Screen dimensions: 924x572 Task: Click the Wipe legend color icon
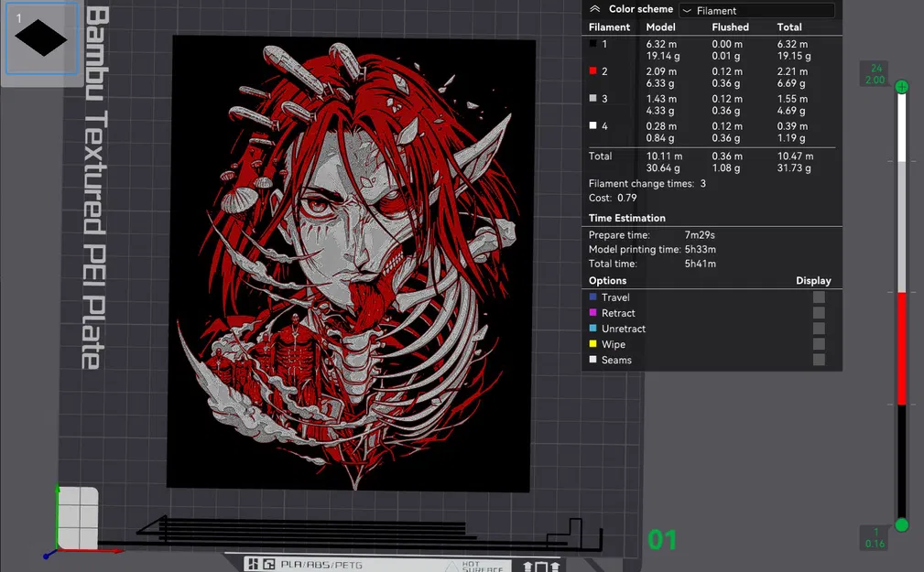[x=594, y=343]
